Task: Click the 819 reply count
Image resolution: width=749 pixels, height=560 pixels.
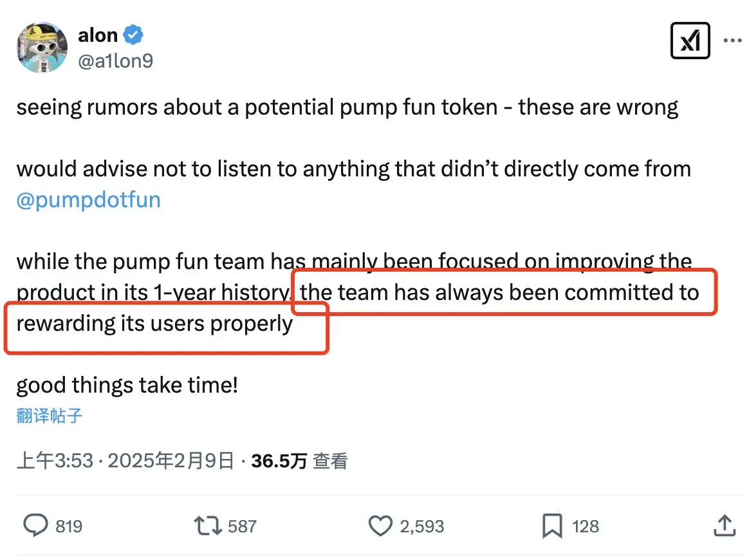Action: 69,526
